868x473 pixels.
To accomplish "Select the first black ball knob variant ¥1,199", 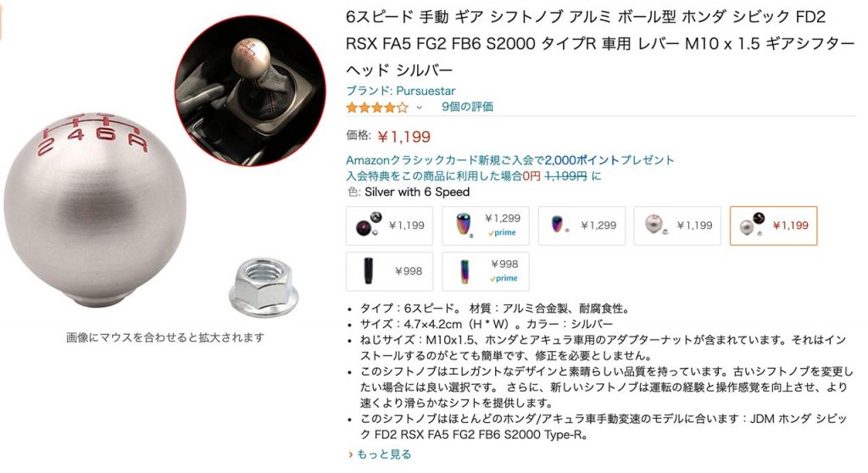I will point(389,225).
